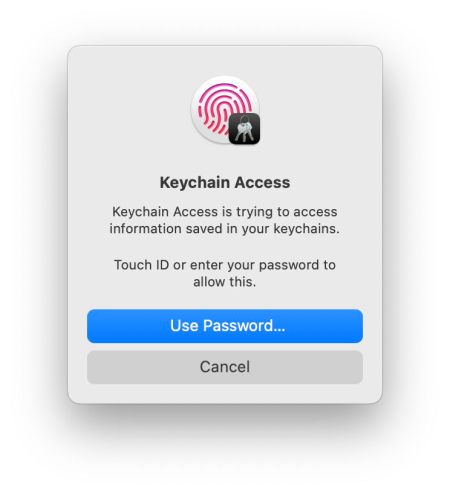Image resolution: width=450 pixels, height=493 pixels.
Task: Click the center of the fingerprint swirl
Action: pos(224,109)
